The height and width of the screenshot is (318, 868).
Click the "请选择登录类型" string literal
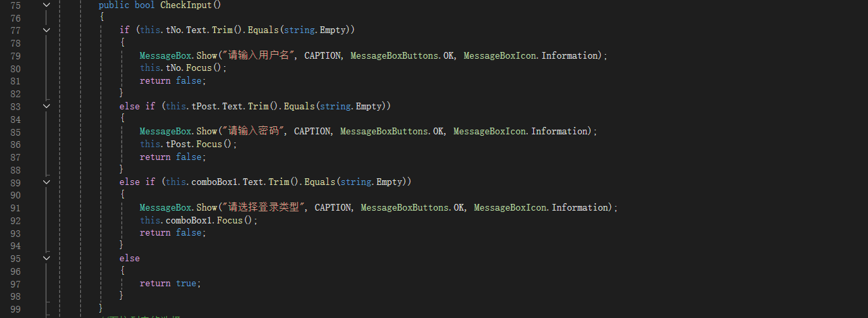(265, 207)
